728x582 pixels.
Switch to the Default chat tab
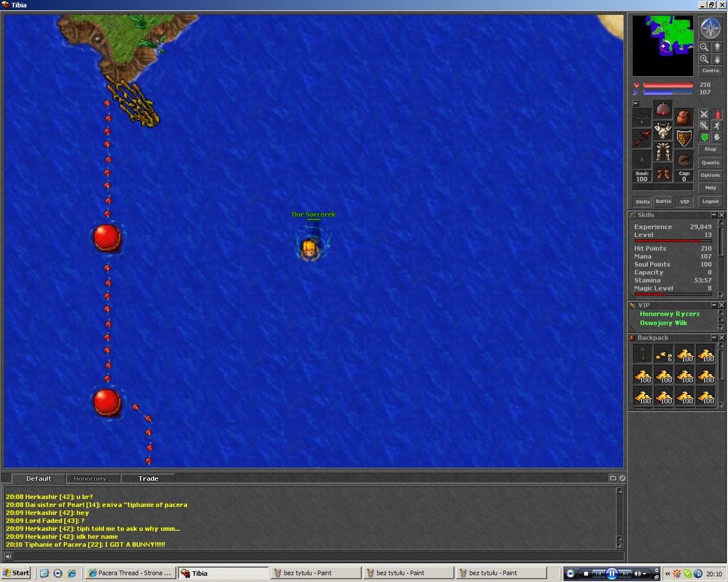[x=38, y=479]
